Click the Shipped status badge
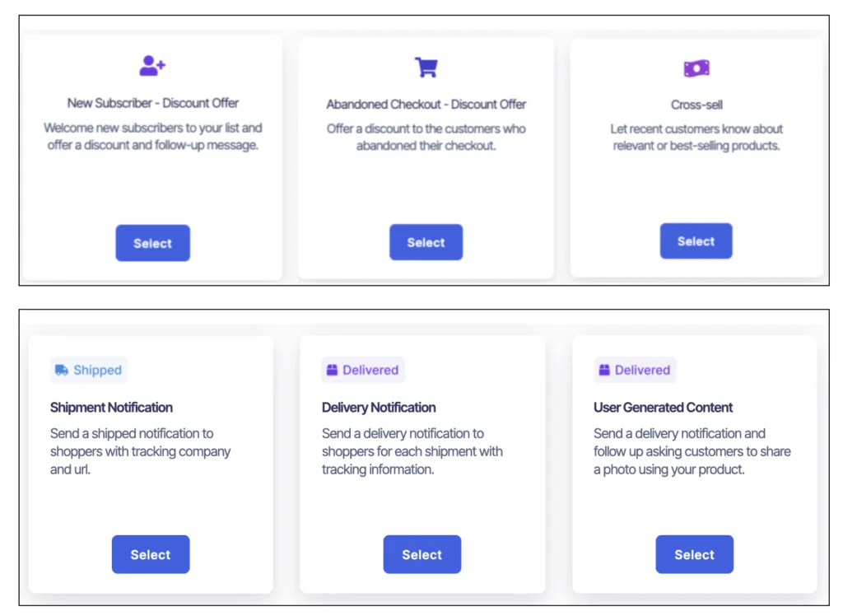Screen dimensions: 843x616 click(89, 370)
